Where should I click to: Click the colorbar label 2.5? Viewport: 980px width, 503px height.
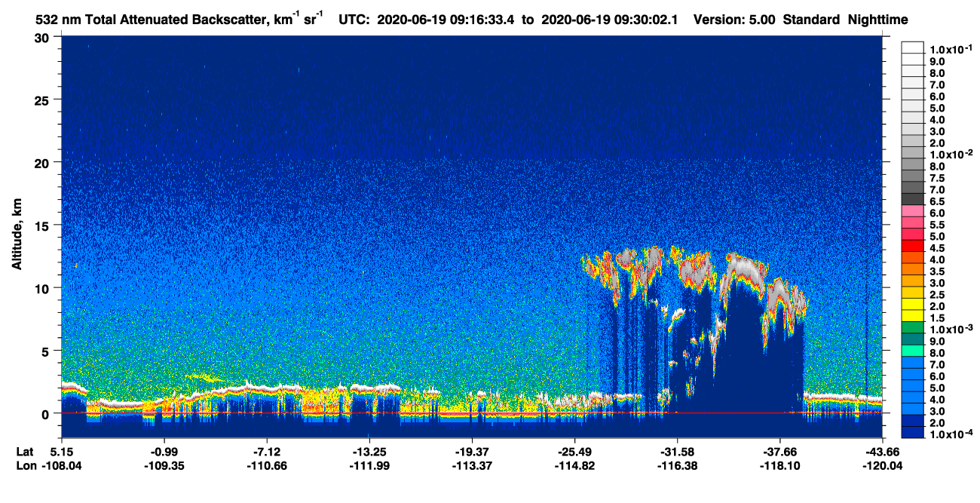tap(937, 295)
